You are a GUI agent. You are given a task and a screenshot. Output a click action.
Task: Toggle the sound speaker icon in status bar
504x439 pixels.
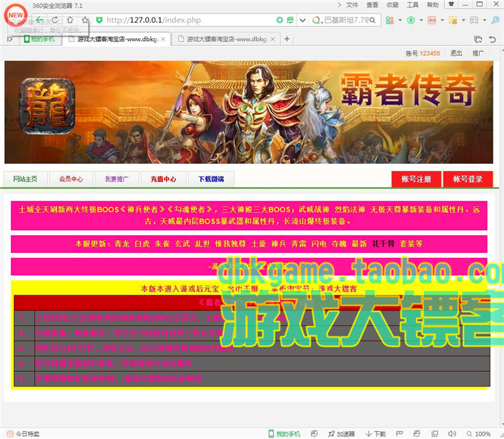point(452,434)
